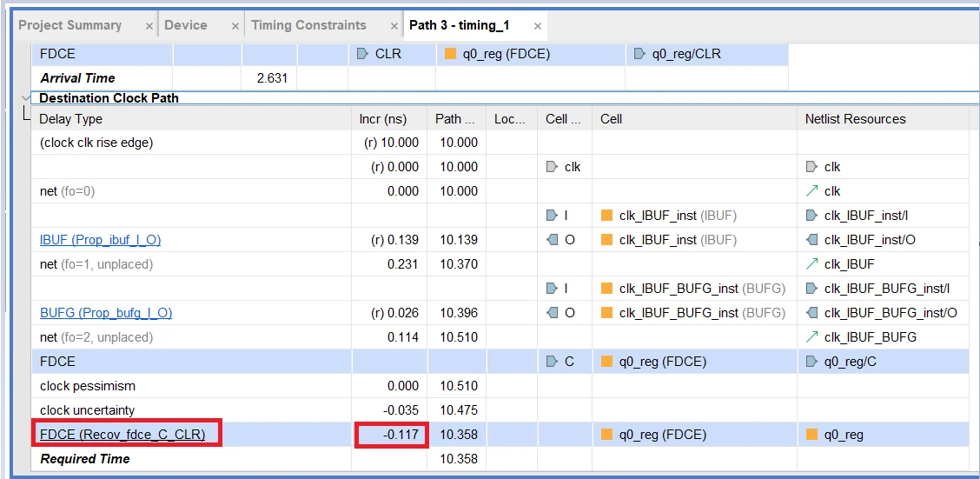Open the FDCE (Recov_fdce_C_CLR) link
The height and width of the screenshot is (479, 980).
point(122,434)
